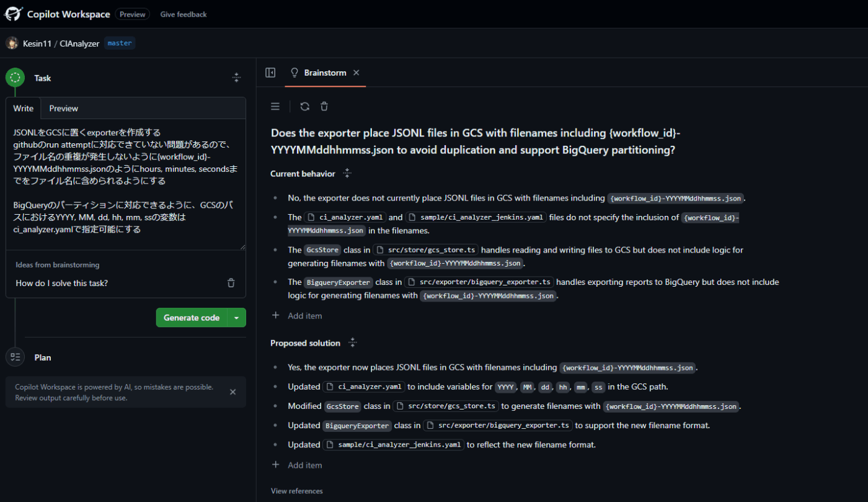This screenshot has width=868, height=502.
Task: Click the Task step heading
Action: pyautogui.click(x=43, y=78)
